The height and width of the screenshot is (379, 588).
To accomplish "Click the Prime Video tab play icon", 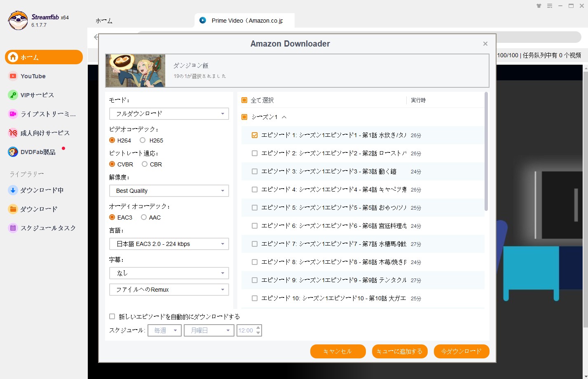I will (x=203, y=20).
